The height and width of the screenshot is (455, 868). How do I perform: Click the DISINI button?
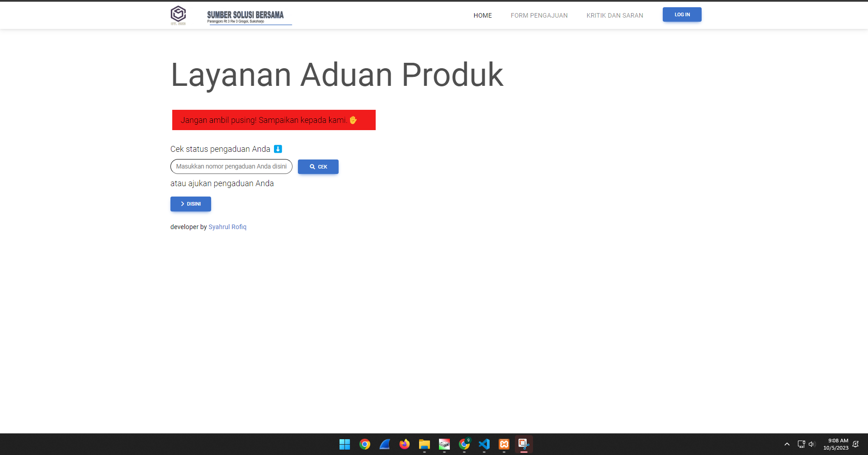190,204
